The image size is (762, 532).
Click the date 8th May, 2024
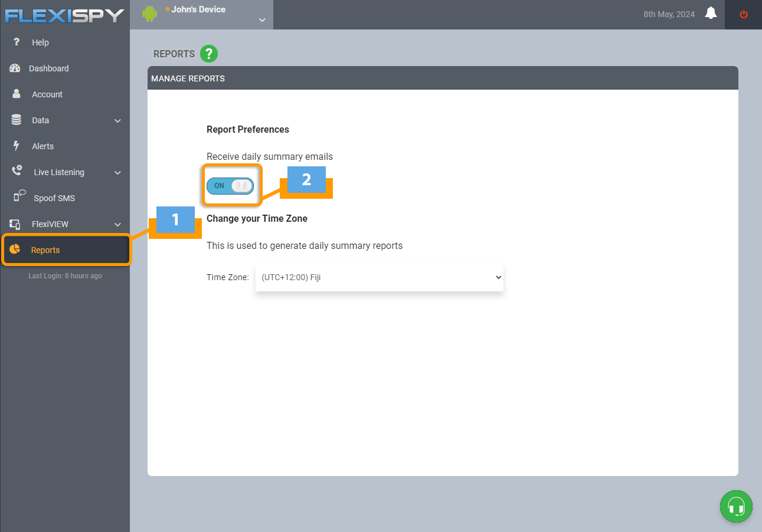[x=669, y=14]
